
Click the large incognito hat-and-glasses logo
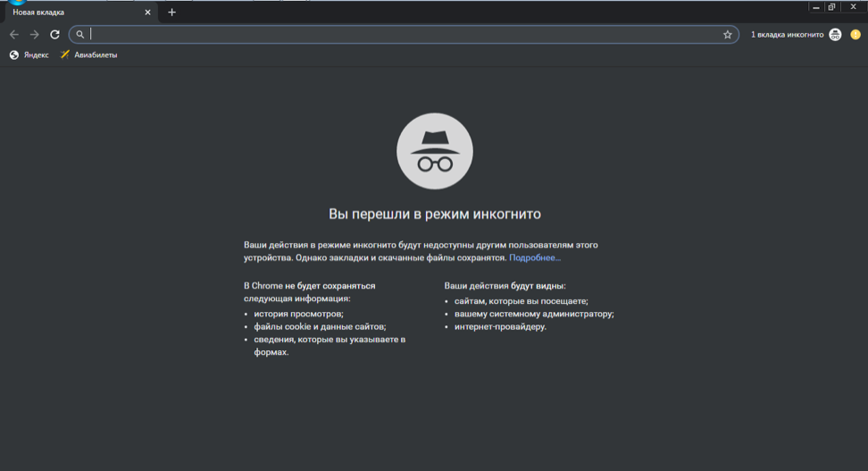434,152
